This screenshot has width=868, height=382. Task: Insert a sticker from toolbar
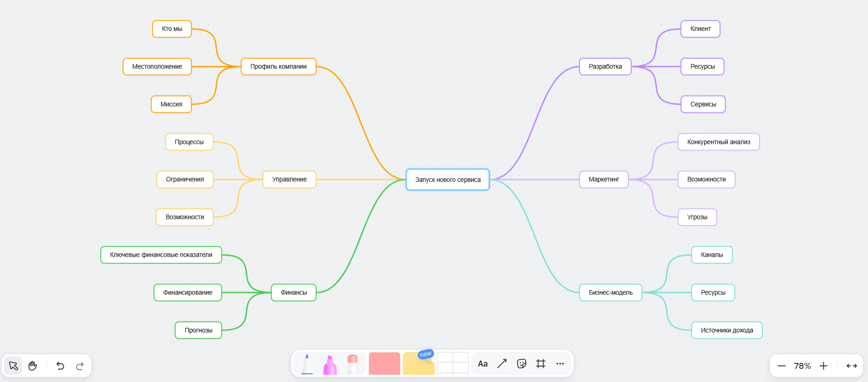click(522, 363)
